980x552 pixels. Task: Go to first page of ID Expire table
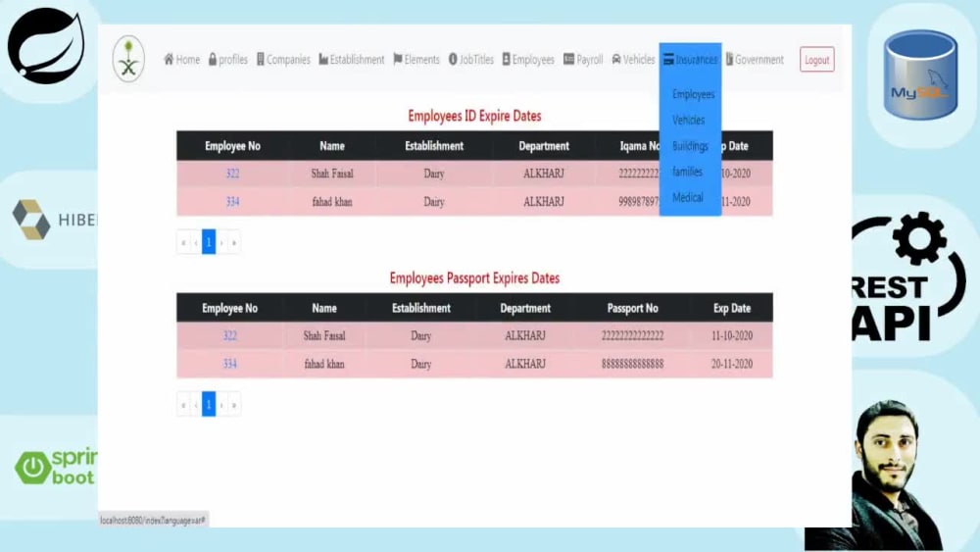pyautogui.click(x=183, y=242)
